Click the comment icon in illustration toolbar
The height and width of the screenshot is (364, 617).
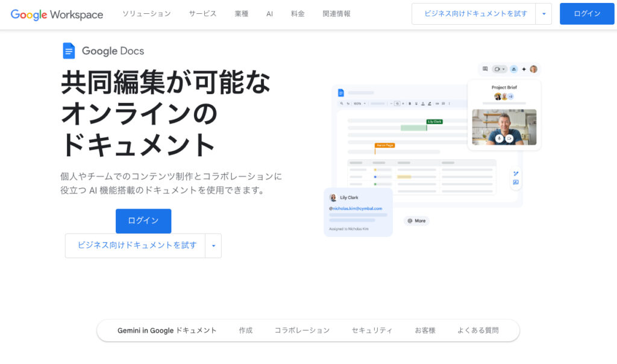coord(485,69)
